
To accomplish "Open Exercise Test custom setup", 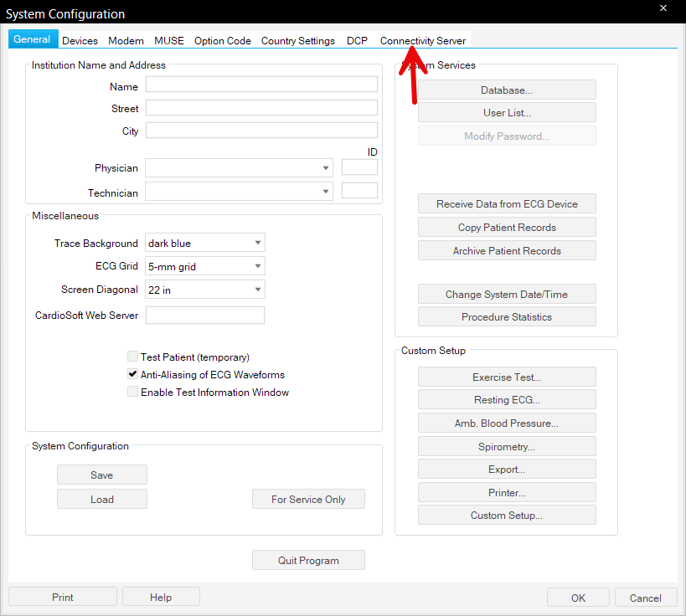I will coord(507,377).
